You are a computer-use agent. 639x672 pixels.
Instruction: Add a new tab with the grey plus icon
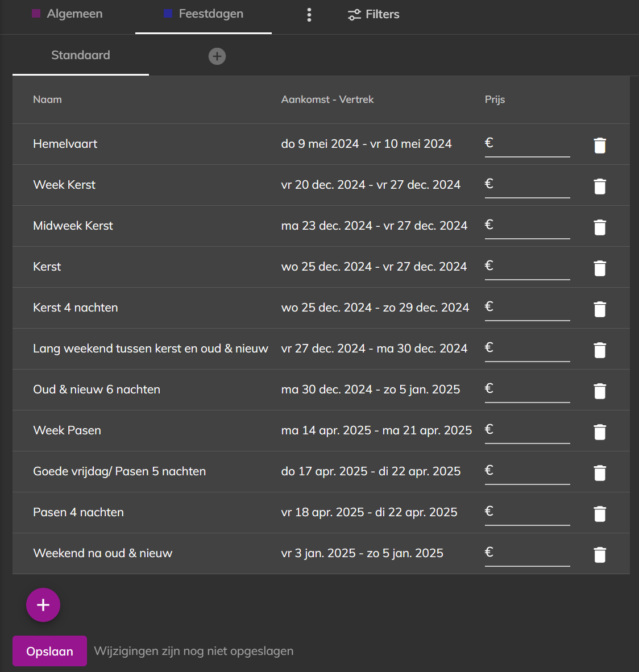pos(217,56)
